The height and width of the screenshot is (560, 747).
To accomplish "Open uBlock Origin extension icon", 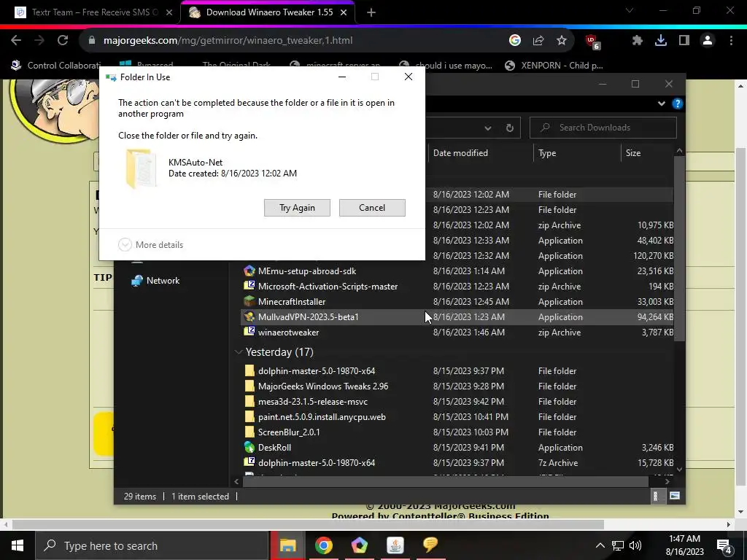I will point(592,42).
